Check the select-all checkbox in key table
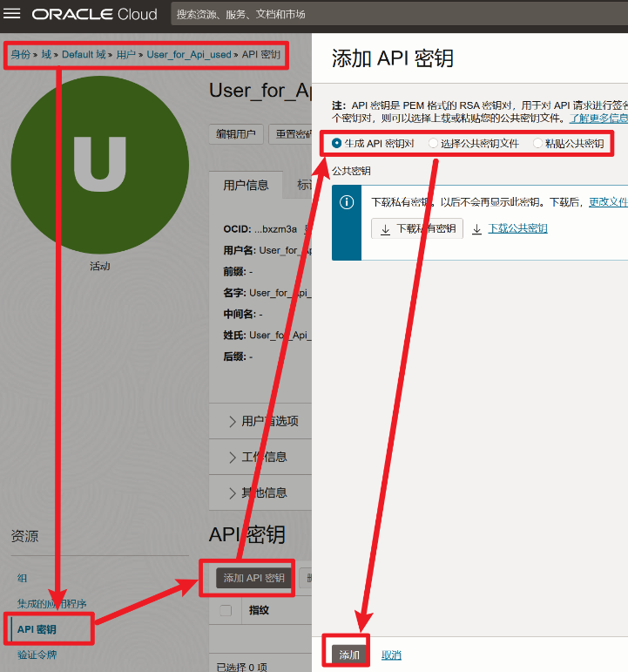 (226, 610)
